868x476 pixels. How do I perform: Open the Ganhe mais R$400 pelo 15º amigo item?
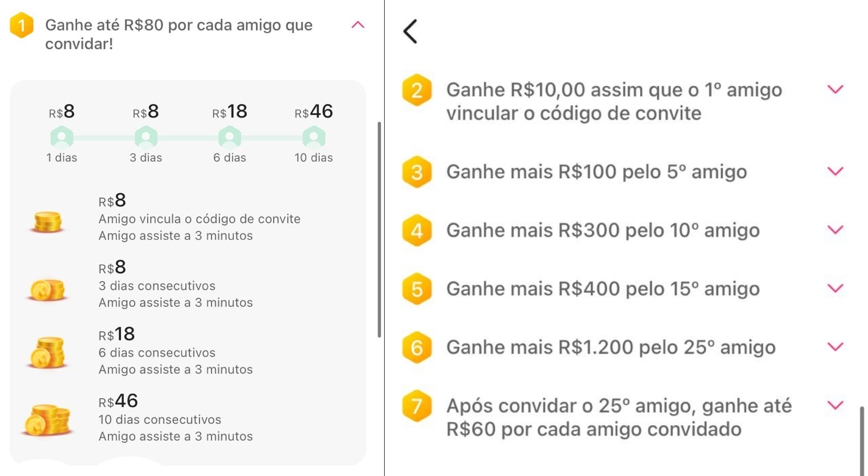[603, 289]
